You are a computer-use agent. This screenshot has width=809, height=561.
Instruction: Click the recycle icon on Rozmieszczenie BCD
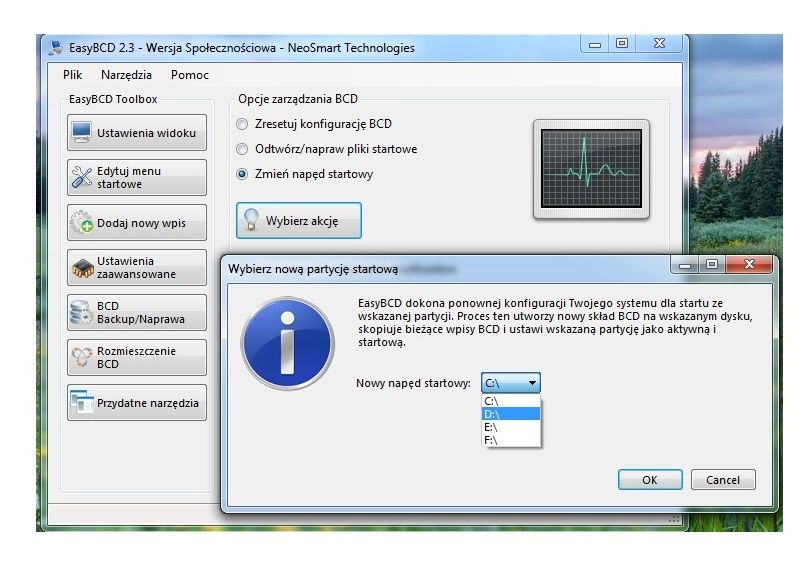pos(82,357)
